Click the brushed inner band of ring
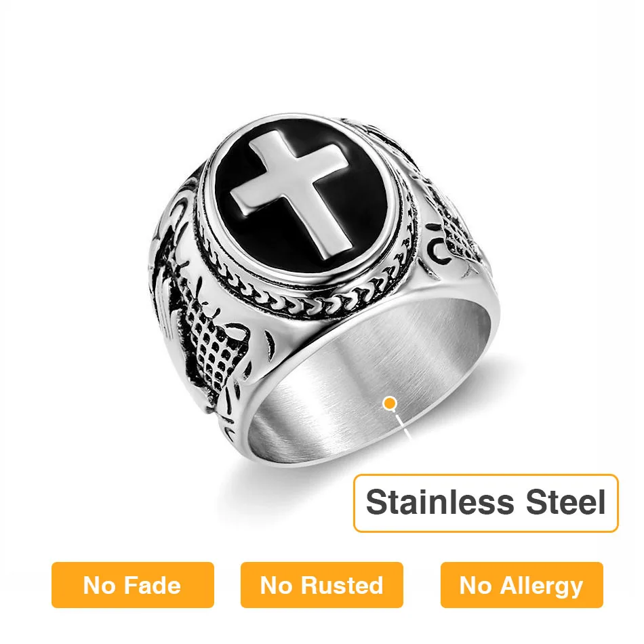Screen dimensions: 644x644 pyautogui.click(x=369, y=369)
